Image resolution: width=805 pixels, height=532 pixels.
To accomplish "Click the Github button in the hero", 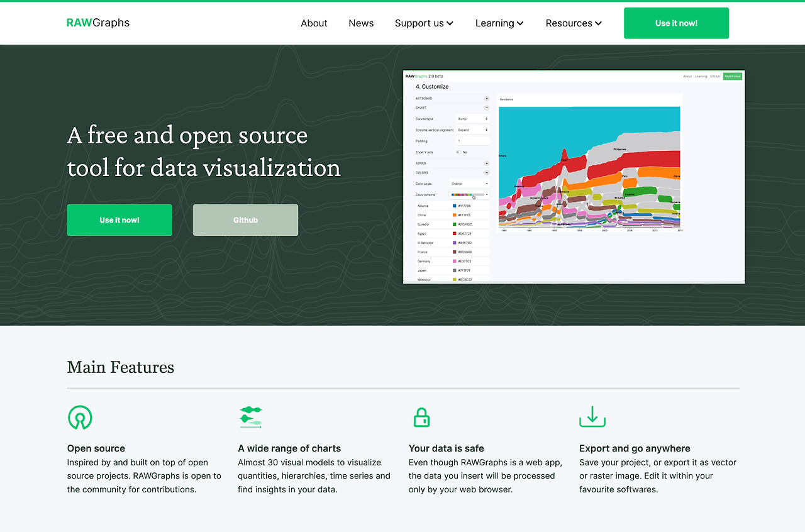I will [x=245, y=220].
